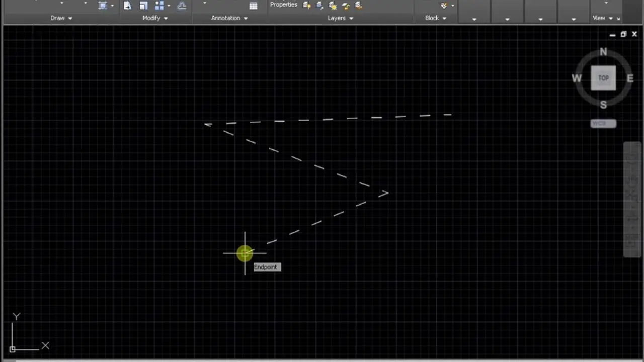Open the dropdown arrow left of the Table icon

[x=205, y=4]
